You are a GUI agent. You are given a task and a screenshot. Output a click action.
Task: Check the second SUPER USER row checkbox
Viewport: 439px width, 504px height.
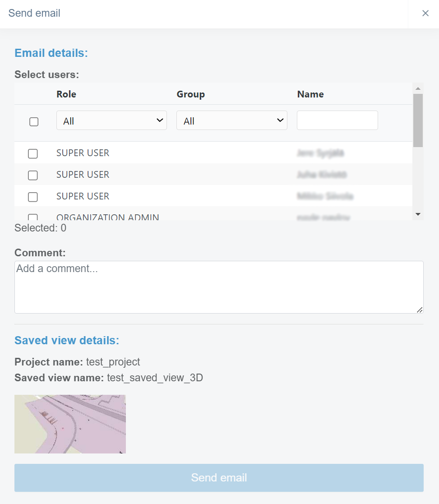coord(33,175)
